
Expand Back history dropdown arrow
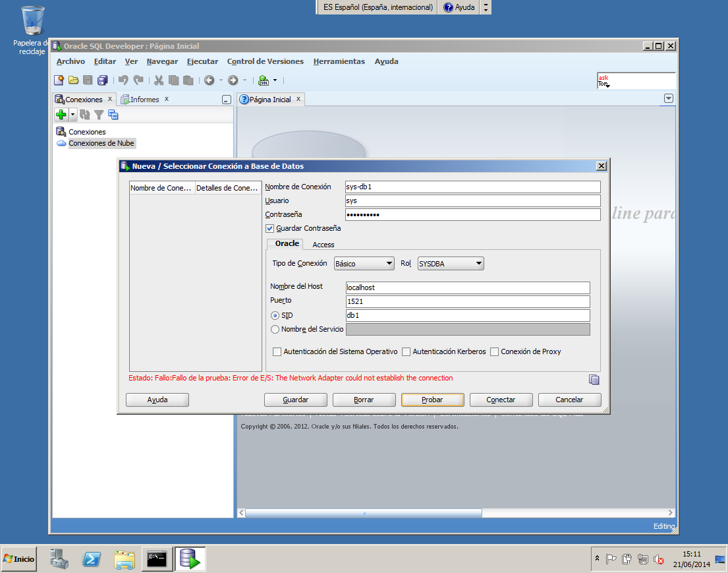coord(221,80)
